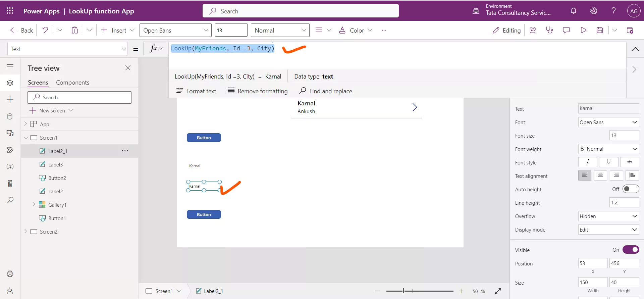
Task: Toggle italic font style
Action: point(588,162)
